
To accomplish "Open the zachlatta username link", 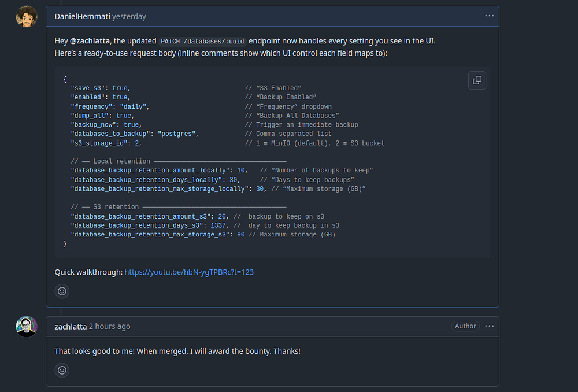I will click(71, 327).
